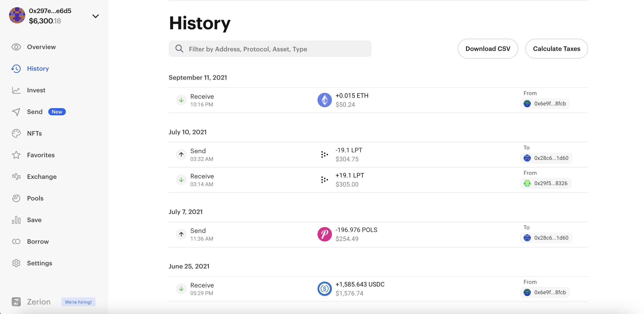Click LPT token icon in Receive row

(324, 180)
